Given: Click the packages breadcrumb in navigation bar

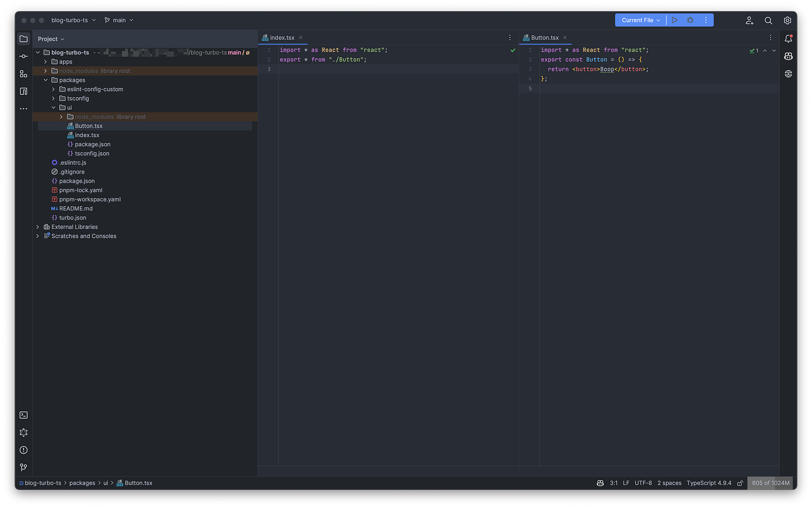Looking at the screenshot, I should 82,483.
